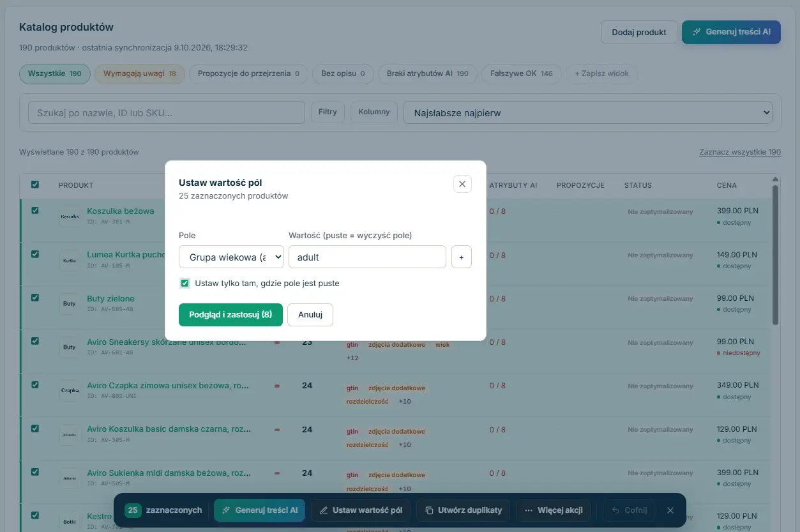Switch to Fałszywe OK 146 tab
This screenshot has width=800, height=532.
[x=522, y=74]
